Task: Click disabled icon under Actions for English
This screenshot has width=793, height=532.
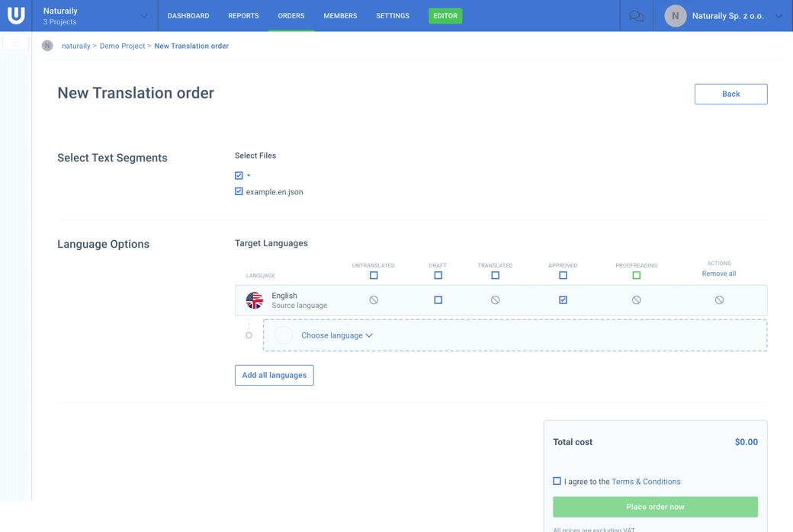Action: [719, 300]
